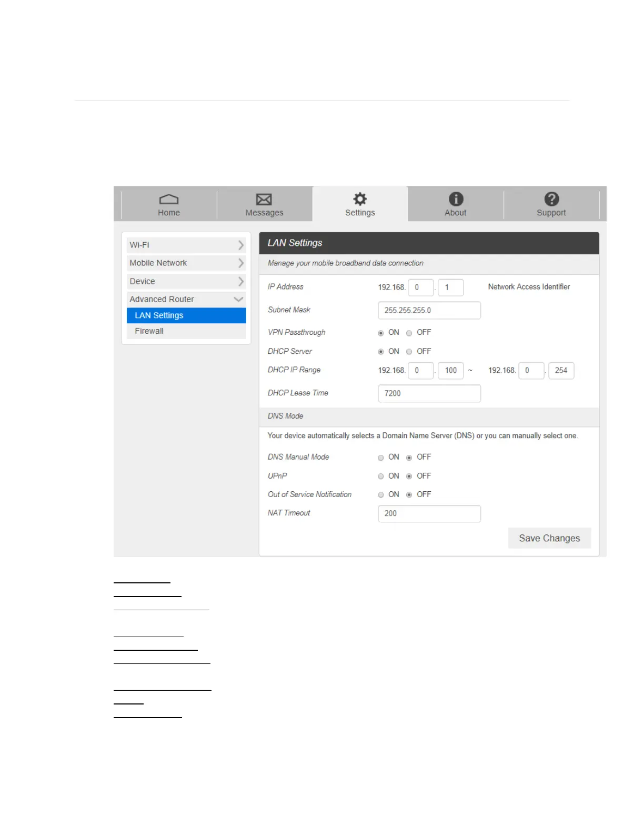The height and width of the screenshot is (834, 644).
Task: Click the Save Changes button
Action: tap(549, 538)
